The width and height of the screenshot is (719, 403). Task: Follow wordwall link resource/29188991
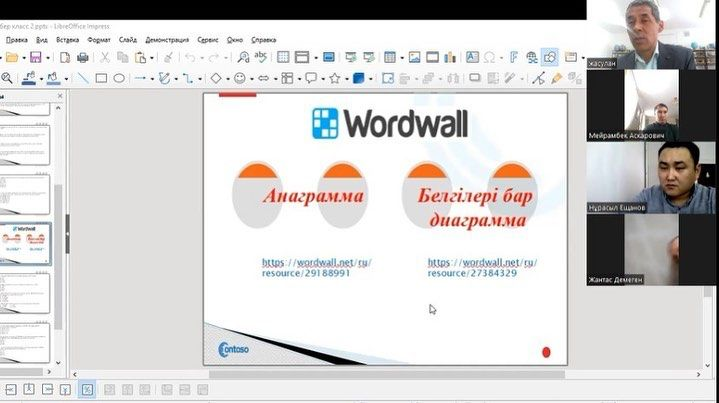tap(316, 268)
